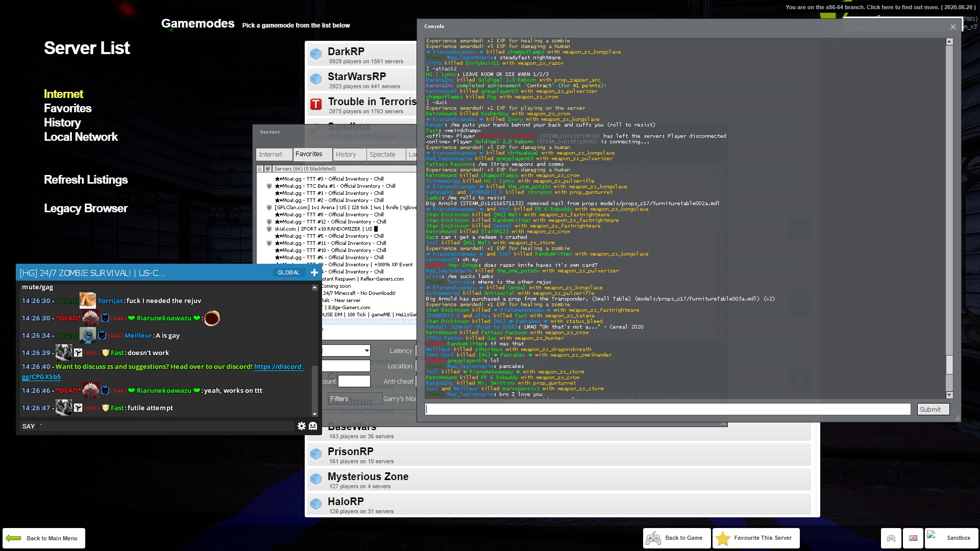Click the chat scrollbar down arrow
Image resolution: width=980 pixels, height=551 pixels.
tap(314, 414)
